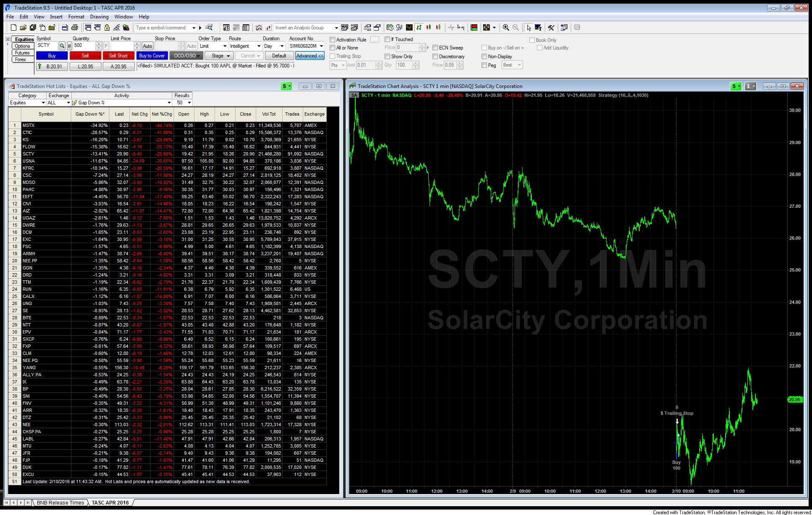Click the Quantity field showing 500
The width and height of the screenshot is (812, 515).
[x=84, y=46]
